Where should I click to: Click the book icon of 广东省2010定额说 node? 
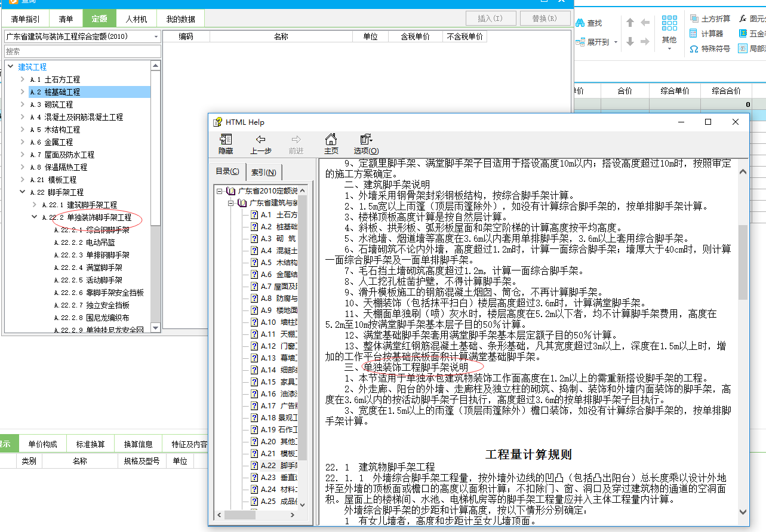(x=230, y=191)
